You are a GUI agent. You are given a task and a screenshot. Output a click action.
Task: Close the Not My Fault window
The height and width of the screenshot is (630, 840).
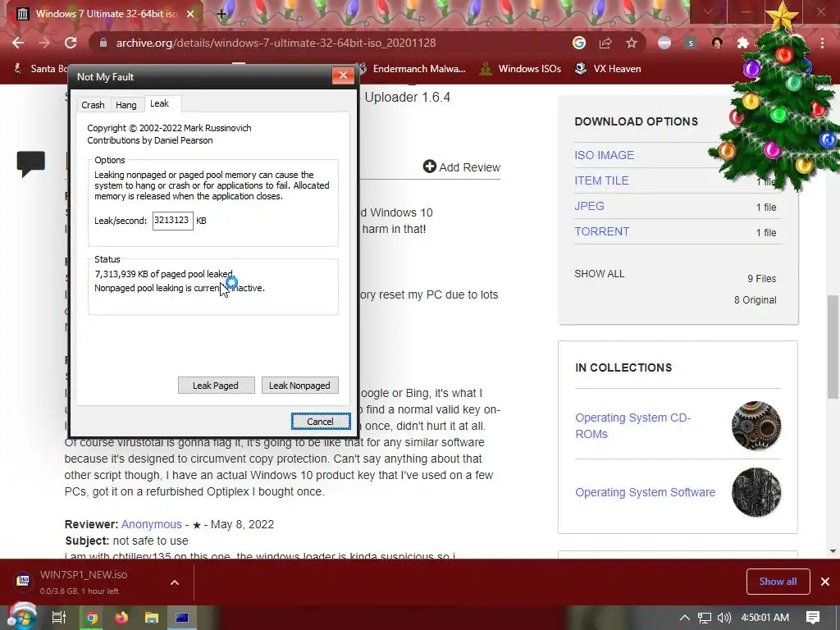point(343,75)
